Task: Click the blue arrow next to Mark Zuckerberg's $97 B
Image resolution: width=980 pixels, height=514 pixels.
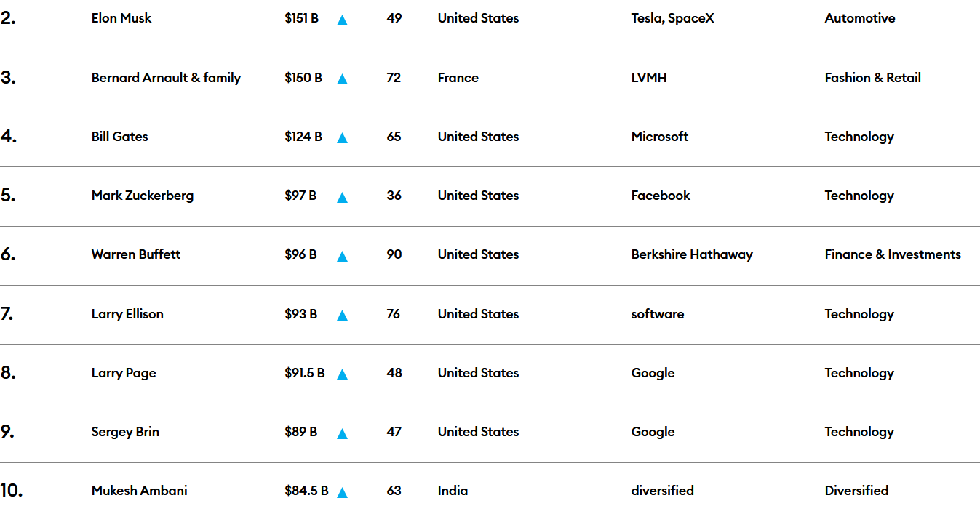Action: [x=342, y=197]
